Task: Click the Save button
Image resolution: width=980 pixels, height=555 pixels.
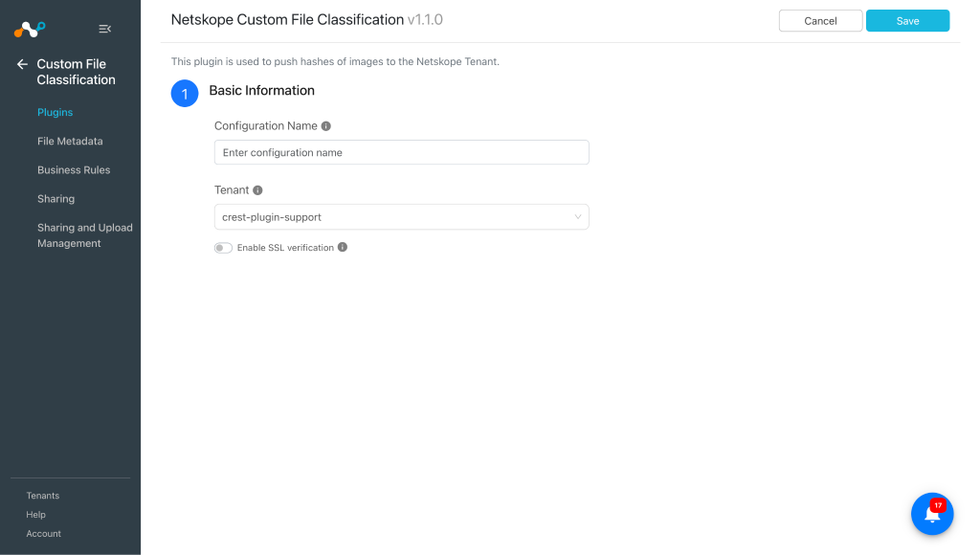Action: pyautogui.click(x=907, y=21)
